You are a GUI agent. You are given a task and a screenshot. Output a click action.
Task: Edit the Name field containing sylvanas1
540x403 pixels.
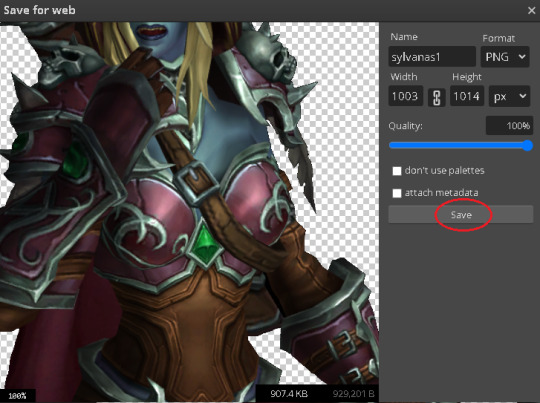pos(432,57)
